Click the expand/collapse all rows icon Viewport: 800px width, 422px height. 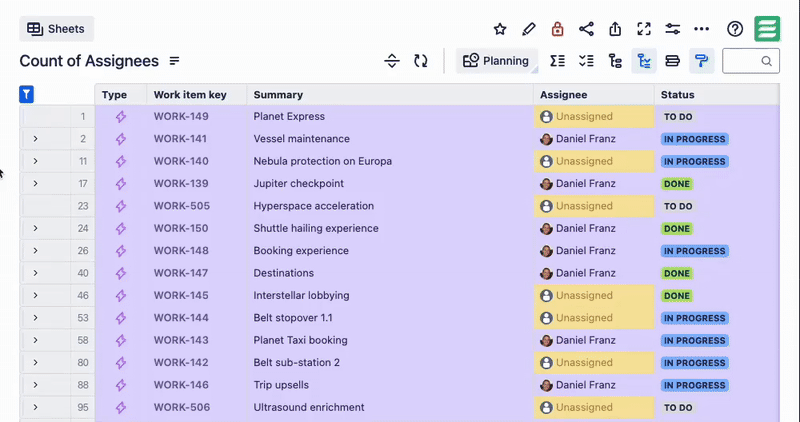pyautogui.click(x=392, y=61)
